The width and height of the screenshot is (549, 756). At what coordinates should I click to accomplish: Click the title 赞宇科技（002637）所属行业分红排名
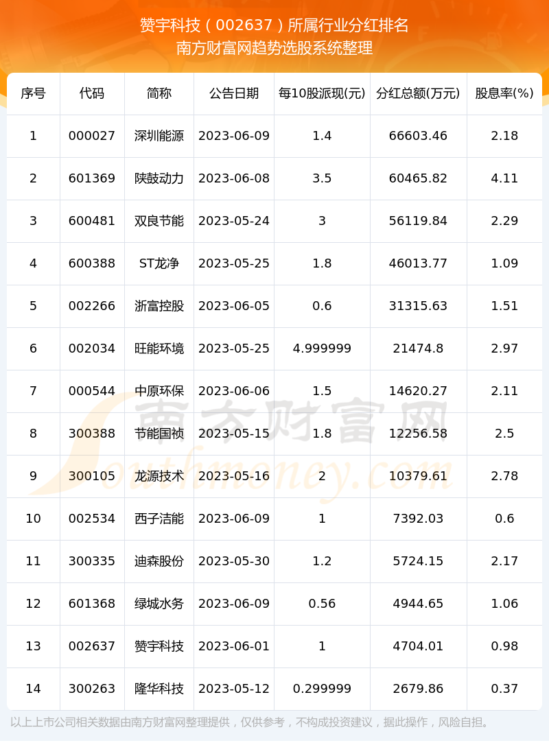pyautogui.click(x=274, y=25)
